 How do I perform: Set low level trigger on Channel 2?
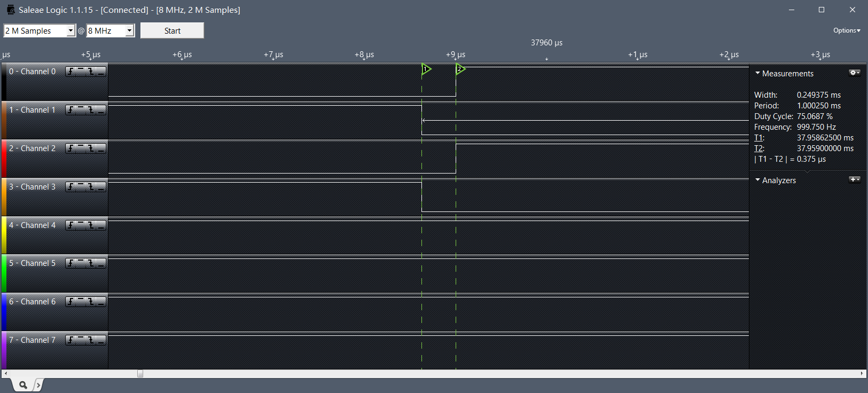pos(101,148)
